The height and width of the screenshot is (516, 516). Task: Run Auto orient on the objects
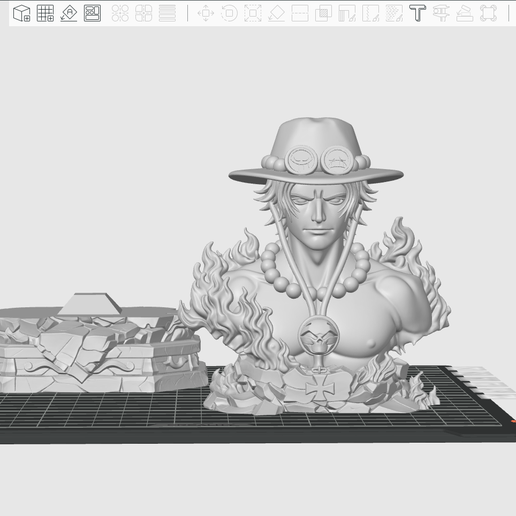69,13
